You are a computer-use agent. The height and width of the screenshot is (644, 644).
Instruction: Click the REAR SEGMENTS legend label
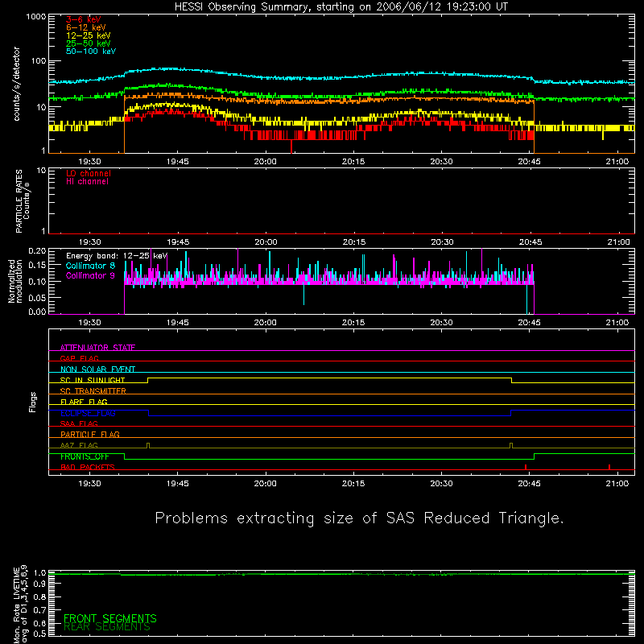click(x=107, y=627)
